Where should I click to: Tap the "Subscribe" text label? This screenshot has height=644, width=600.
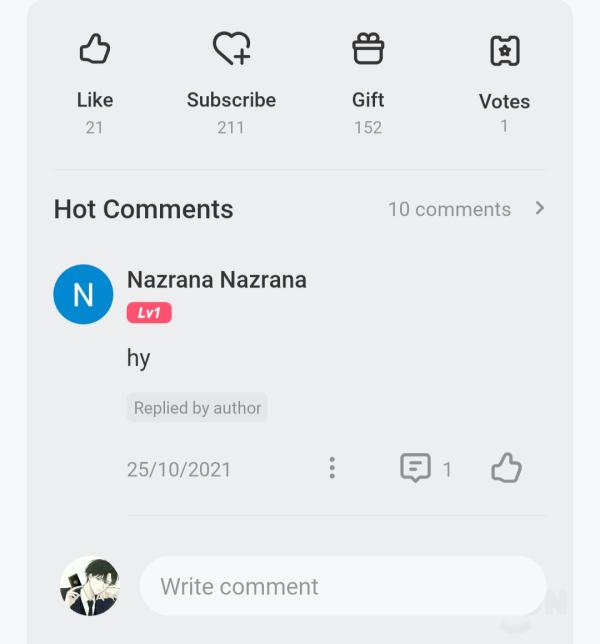(231, 100)
